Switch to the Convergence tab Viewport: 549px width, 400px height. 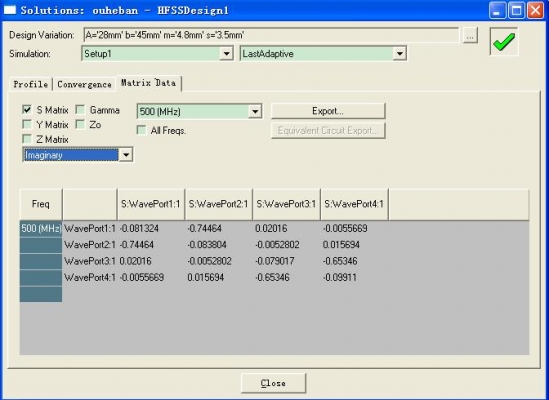point(84,84)
